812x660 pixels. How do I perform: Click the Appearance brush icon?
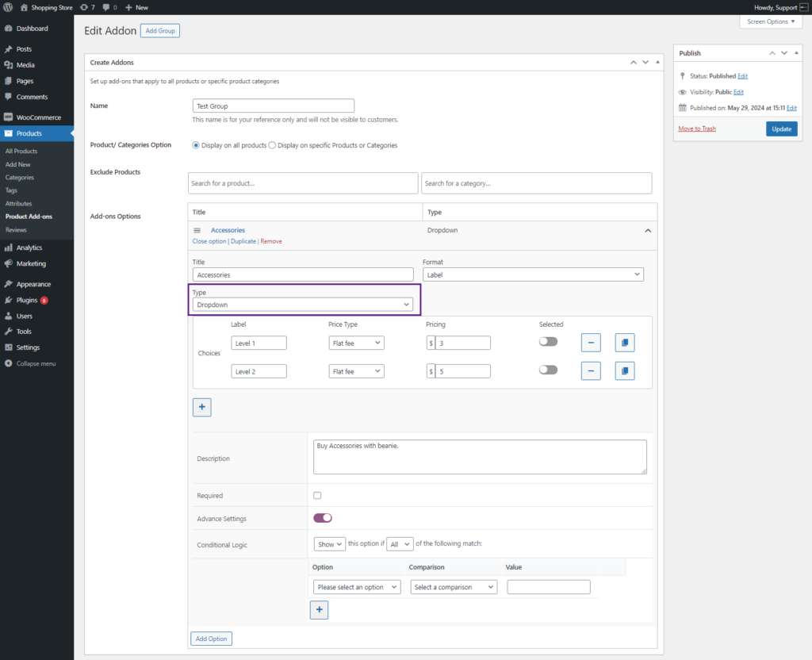pyautogui.click(x=8, y=284)
